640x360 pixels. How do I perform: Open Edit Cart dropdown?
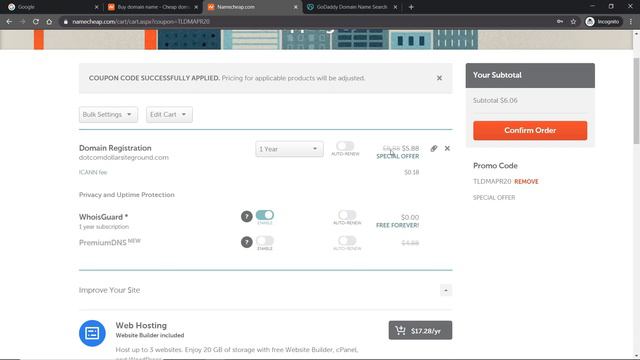169,114
